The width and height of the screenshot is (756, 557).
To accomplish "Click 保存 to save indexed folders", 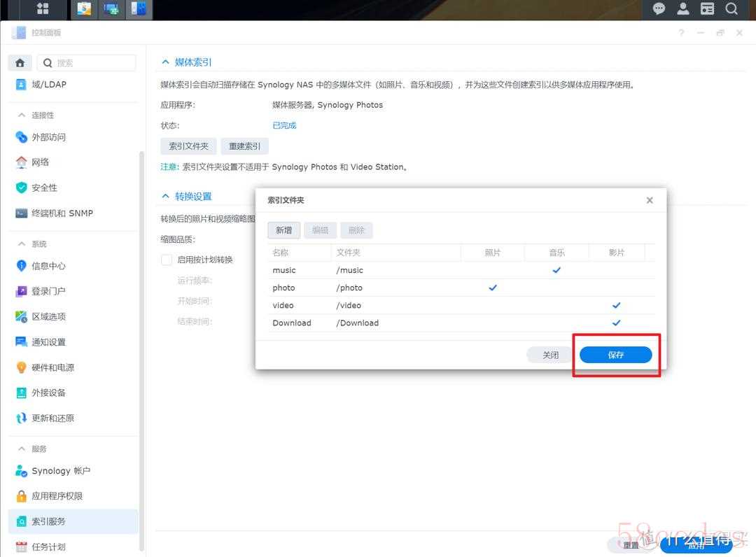I will (x=616, y=355).
